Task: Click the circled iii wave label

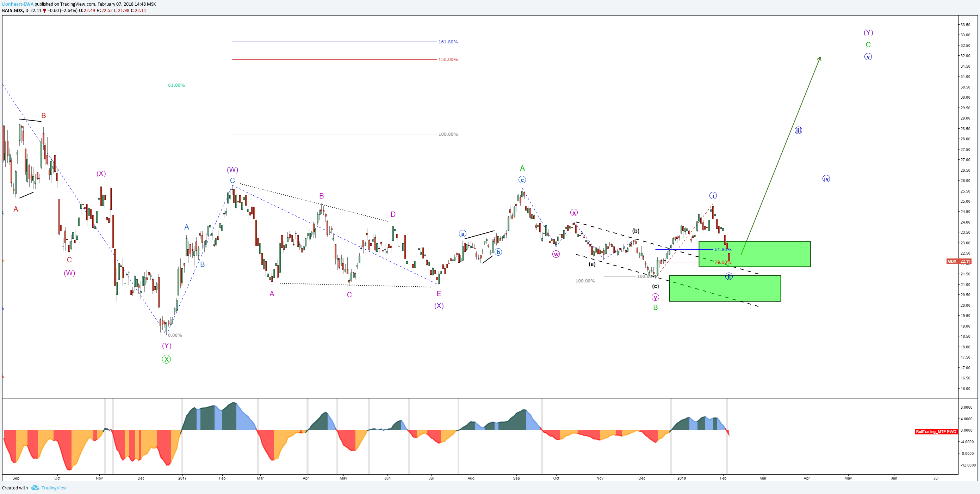Action: pos(798,131)
